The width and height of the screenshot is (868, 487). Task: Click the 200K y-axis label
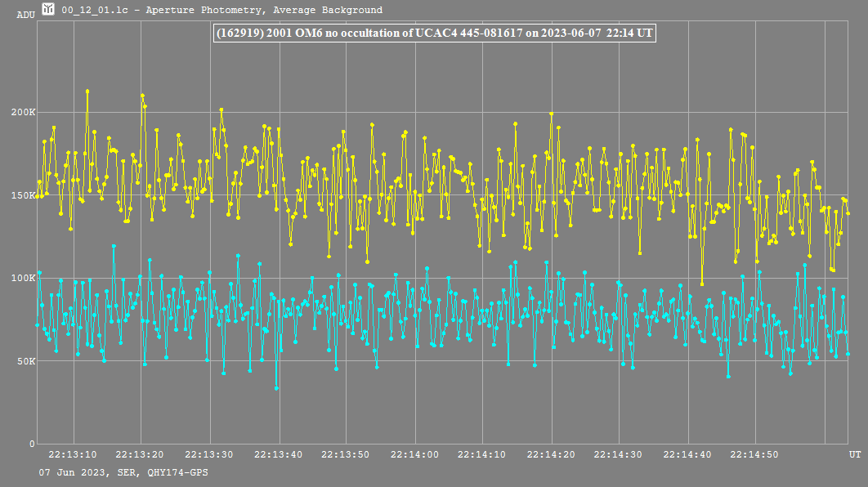23,112
